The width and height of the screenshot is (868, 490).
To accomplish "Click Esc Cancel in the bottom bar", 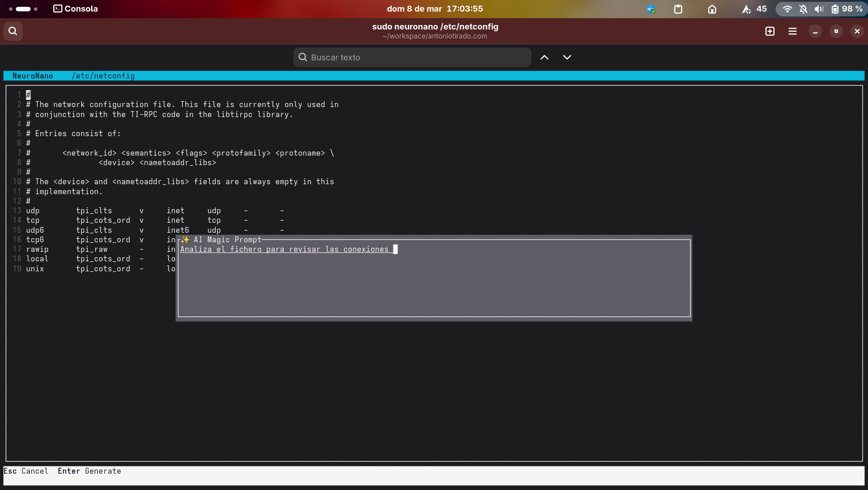I will coord(26,471).
